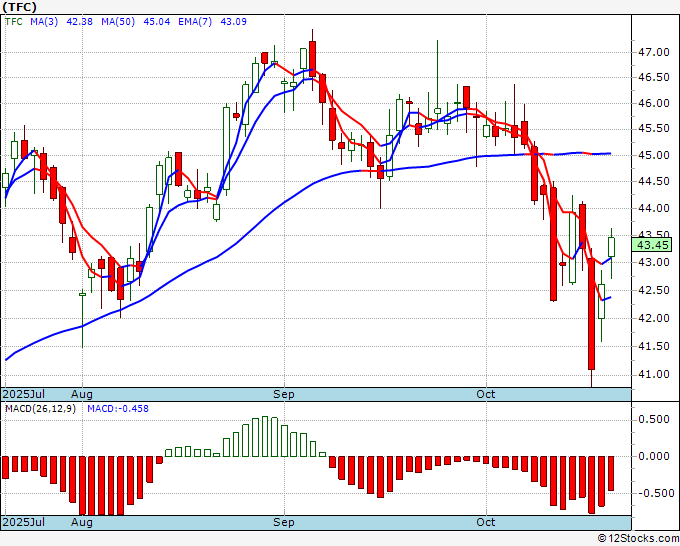Click the 46.50 price axis label
Screen dimensions: 680x546
654,78
